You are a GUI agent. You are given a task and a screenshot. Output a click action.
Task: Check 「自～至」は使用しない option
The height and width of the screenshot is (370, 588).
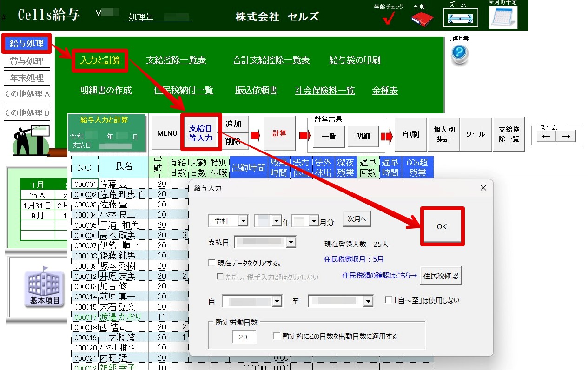click(389, 300)
